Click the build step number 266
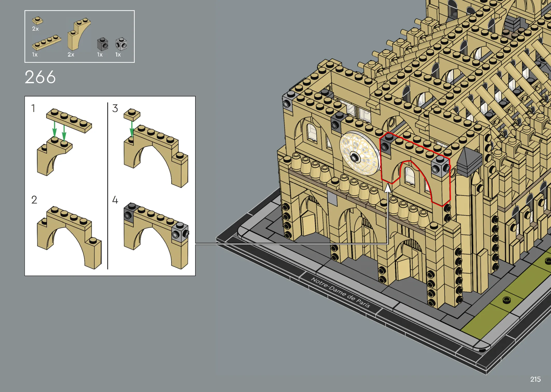 [40, 77]
